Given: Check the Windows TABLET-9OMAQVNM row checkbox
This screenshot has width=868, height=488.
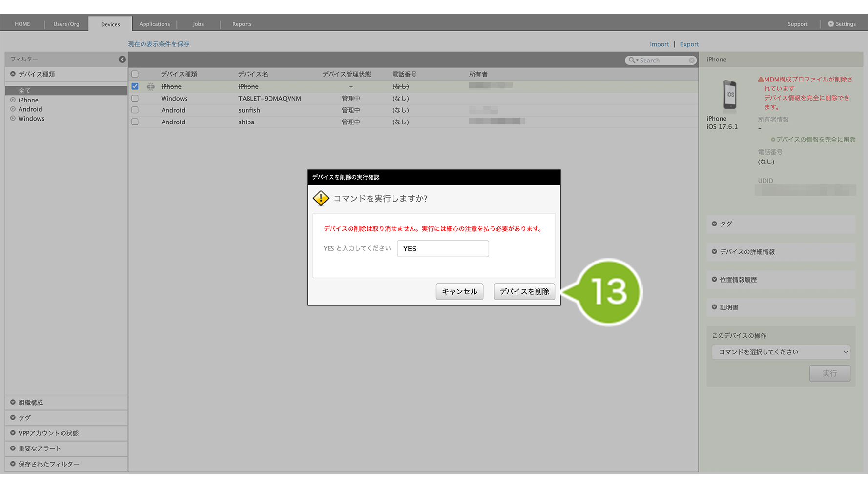Looking at the screenshot, I should tap(135, 98).
